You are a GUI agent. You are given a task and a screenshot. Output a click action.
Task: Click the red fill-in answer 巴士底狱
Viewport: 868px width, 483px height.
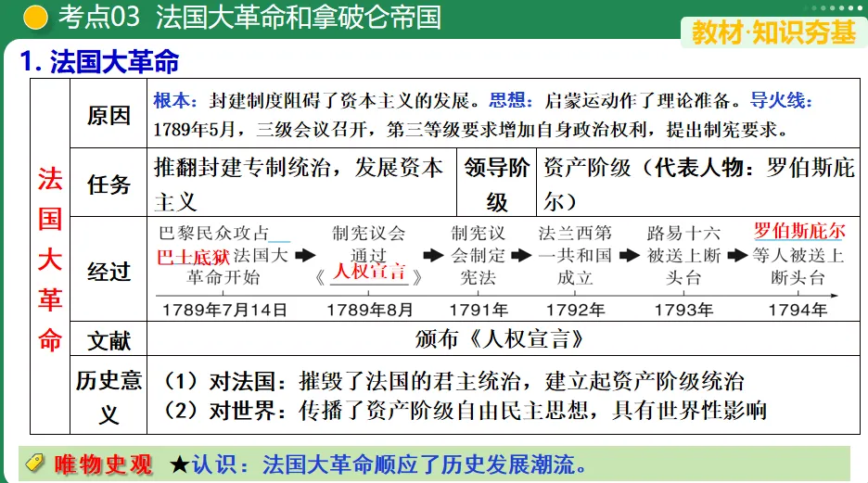click(x=193, y=256)
